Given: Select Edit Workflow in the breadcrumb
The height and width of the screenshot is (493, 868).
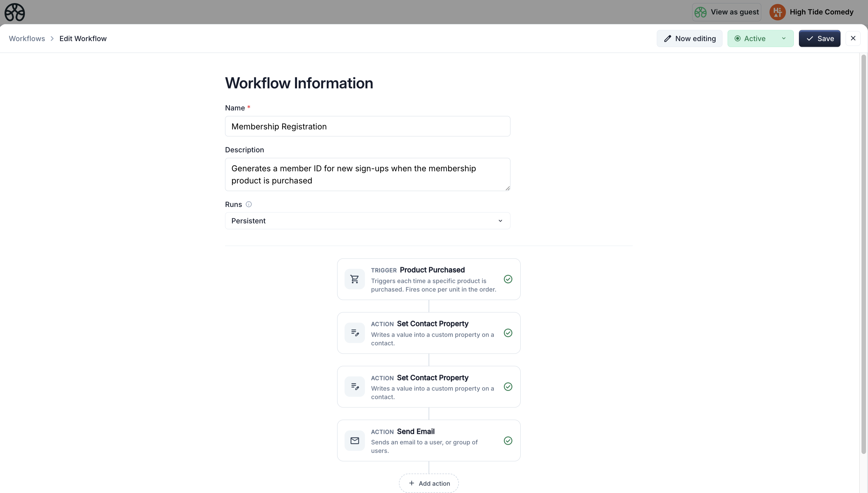Looking at the screenshot, I should pos(83,38).
